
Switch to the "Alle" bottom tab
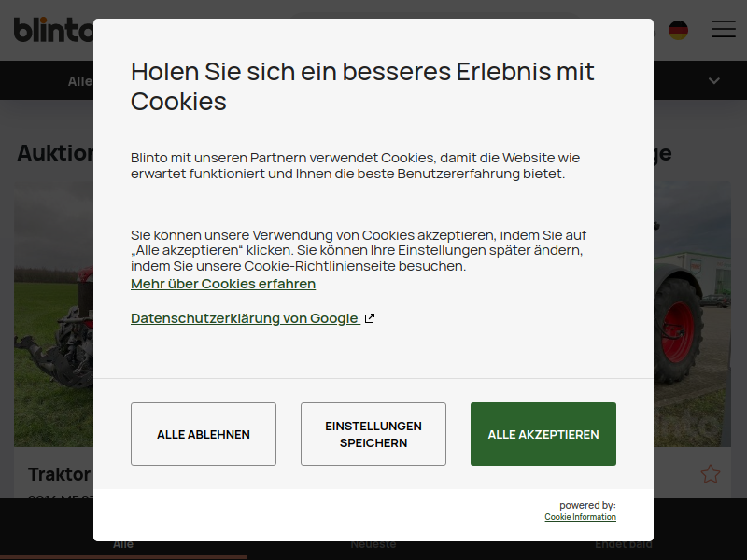point(123,544)
